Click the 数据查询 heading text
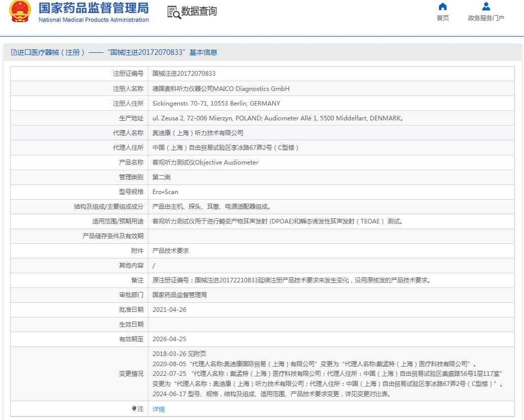The image size is (524, 420). click(199, 11)
